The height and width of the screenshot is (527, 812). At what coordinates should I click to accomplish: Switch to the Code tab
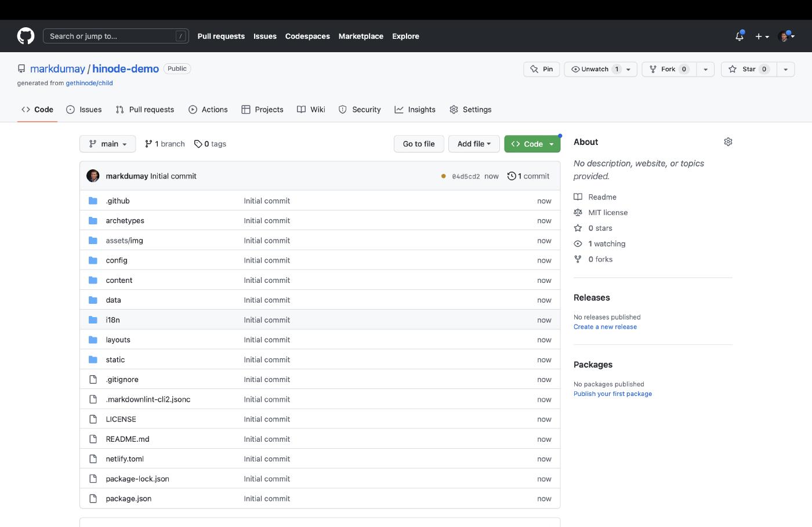point(37,110)
